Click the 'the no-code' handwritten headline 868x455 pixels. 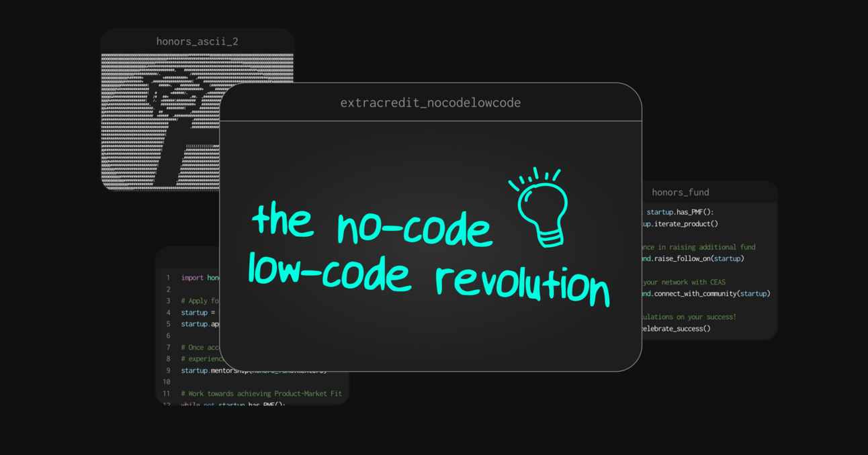point(372,224)
